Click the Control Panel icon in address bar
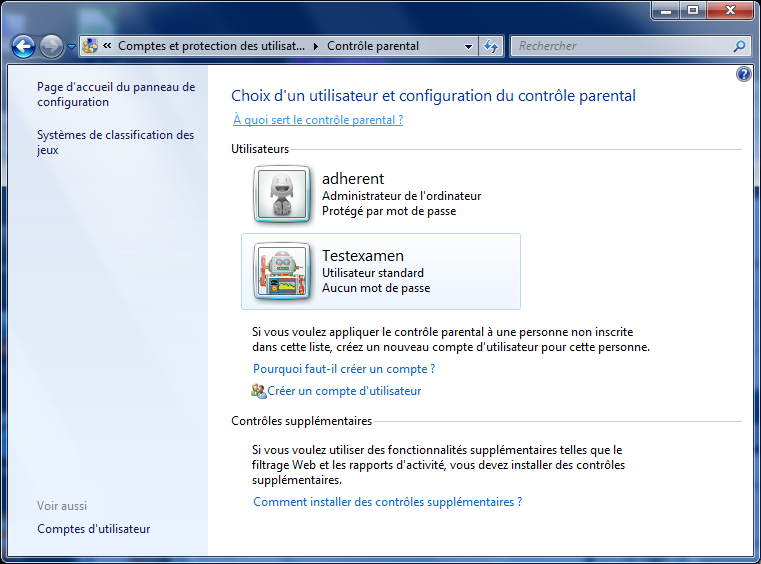This screenshot has width=761, height=564. tap(90, 46)
